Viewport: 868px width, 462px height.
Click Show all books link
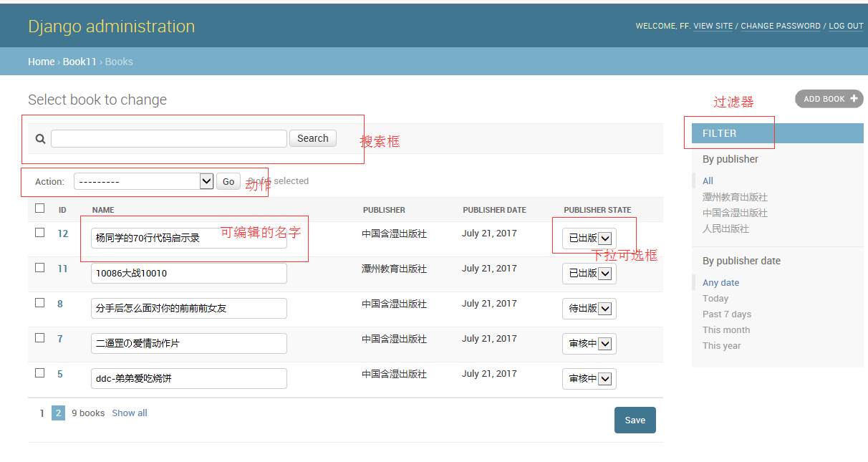click(x=130, y=413)
